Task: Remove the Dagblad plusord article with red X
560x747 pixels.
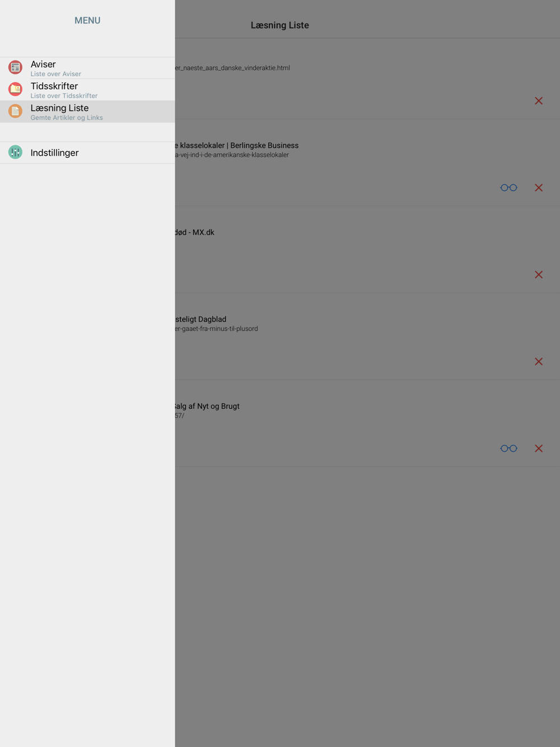Action: (x=539, y=362)
